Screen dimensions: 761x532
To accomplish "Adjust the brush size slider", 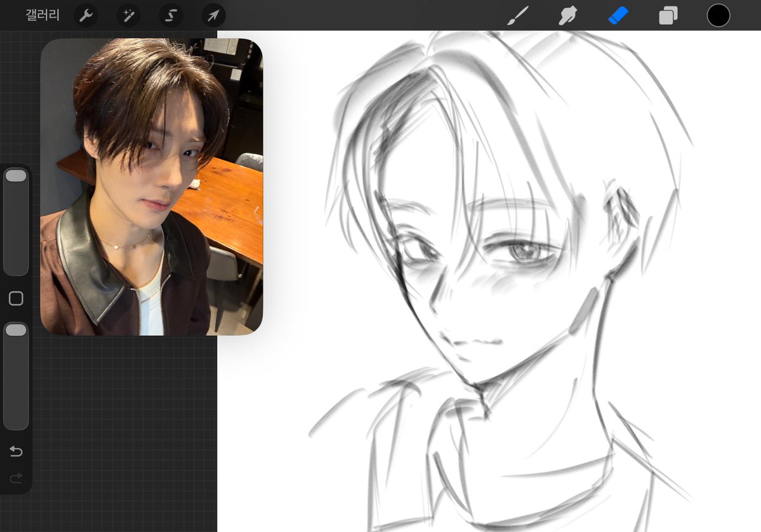I will [16, 222].
